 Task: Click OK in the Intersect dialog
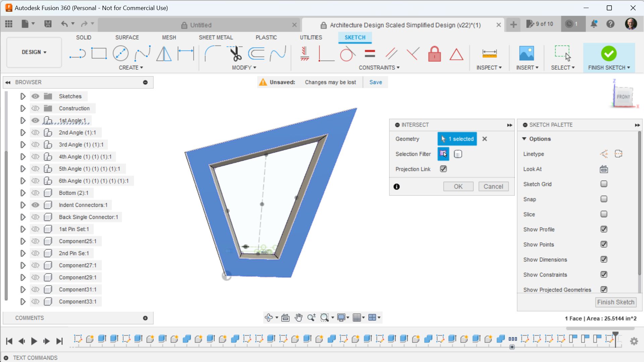[458, 187]
